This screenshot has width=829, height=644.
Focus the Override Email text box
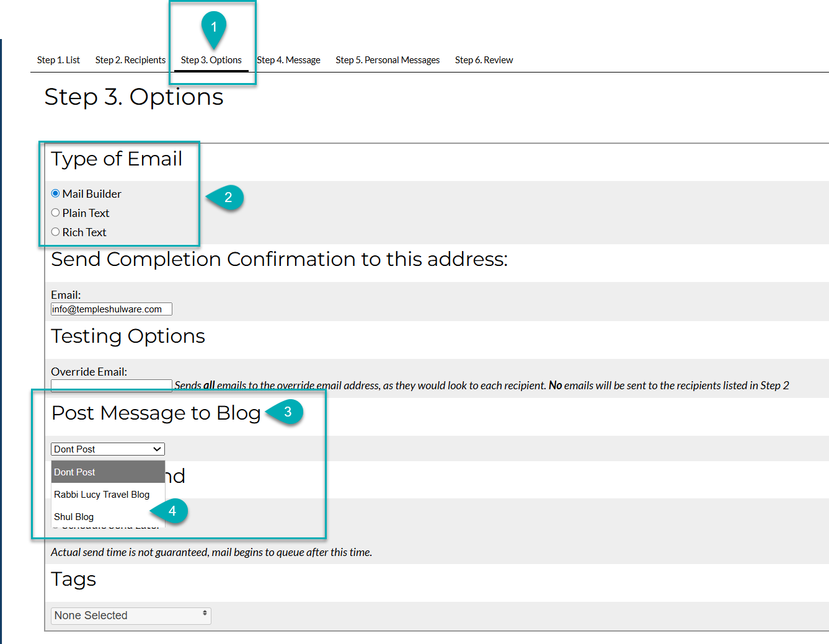tap(111, 386)
